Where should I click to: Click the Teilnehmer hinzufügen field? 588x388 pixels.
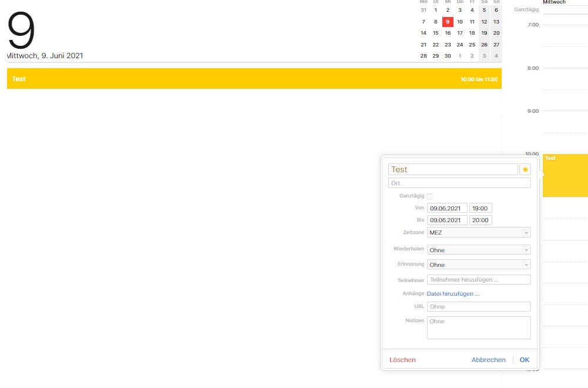(479, 280)
